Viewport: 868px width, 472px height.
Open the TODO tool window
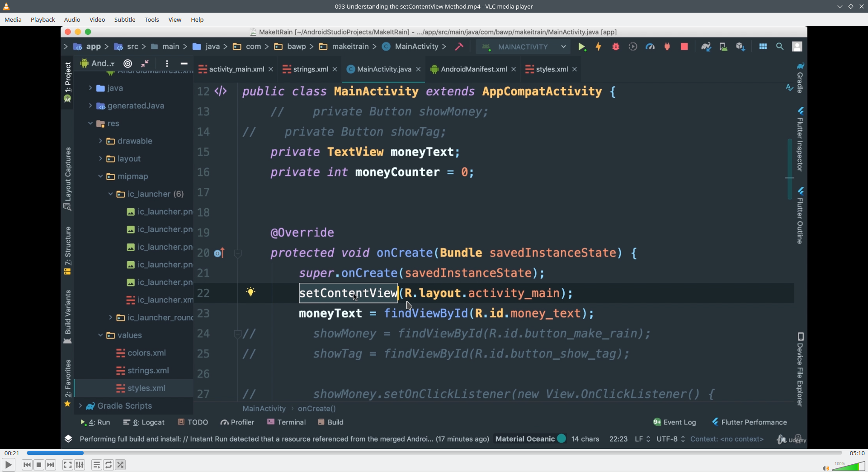[193, 422]
